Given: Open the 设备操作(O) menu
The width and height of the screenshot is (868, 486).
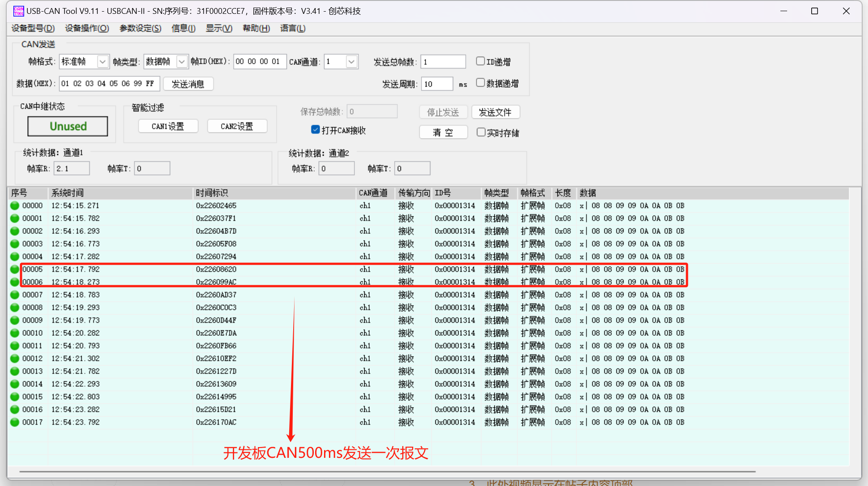Looking at the screenshot, I should click(x=87, y=28).
